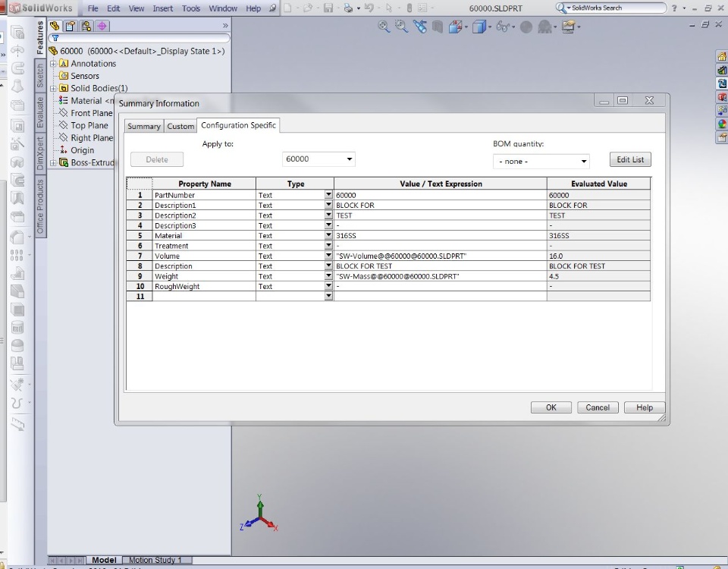The width and height of the screenshot is (728, 569).
Task: Switch to the Sketch CommandManager tab
Action: pos(40,76)
